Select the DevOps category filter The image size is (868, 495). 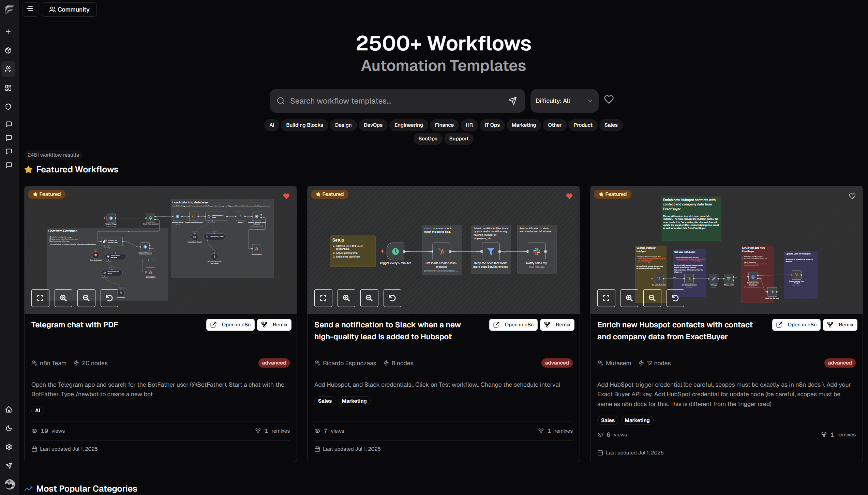point(373,125)
